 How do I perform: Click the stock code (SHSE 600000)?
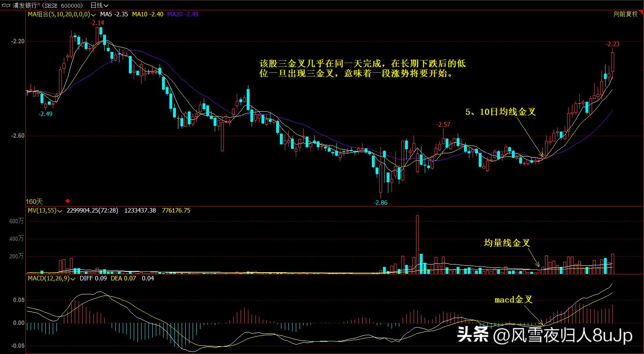pos(62,5)
